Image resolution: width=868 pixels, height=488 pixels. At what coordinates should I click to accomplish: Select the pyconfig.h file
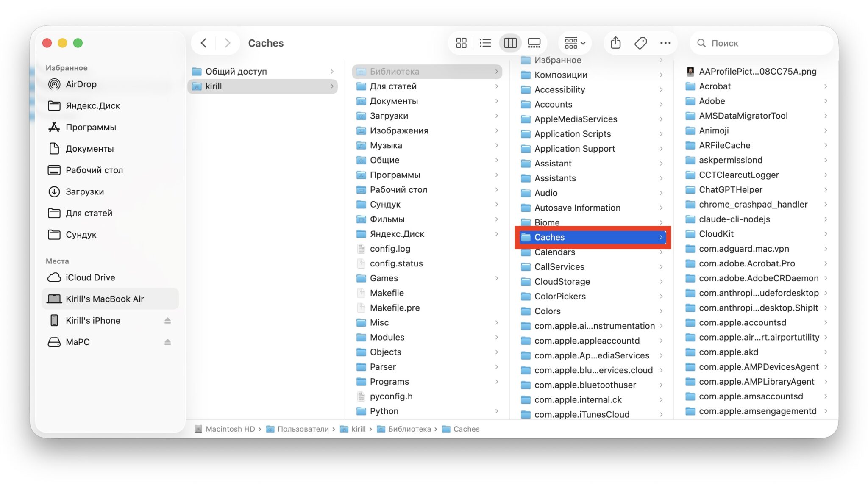tap(427, 396)
